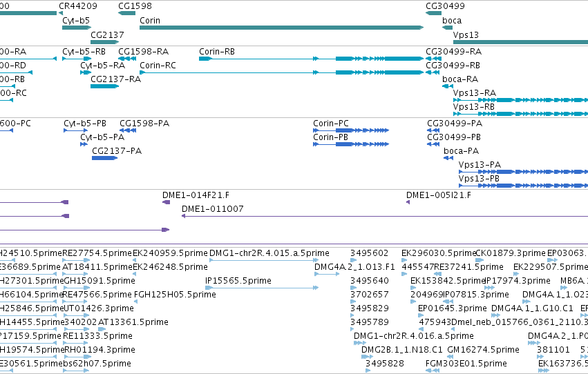The width and height of the screenshot is (588, 374).
Task: Click the DMG1-chr2R.4.015.a.5prime EST
Action: [264, 260]
